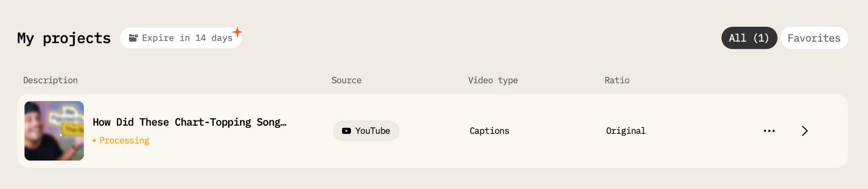Click the YouTube source chip
The image size is (868, 189).
click(366, 131)
